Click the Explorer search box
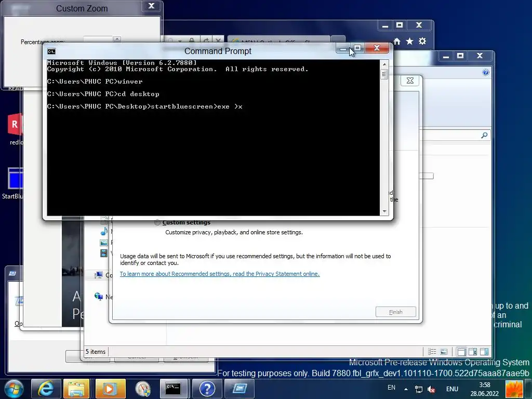Viewport: 532px width, 399px height. (455, 136)
